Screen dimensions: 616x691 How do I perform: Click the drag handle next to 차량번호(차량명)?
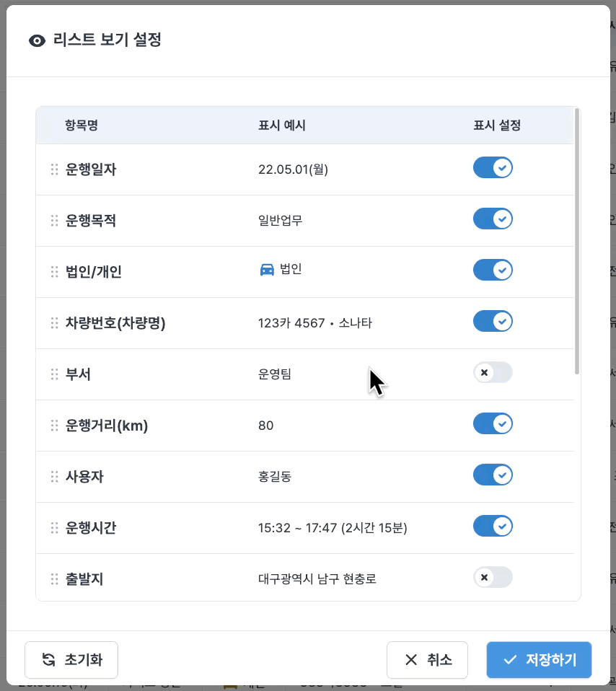(x=54, y=323)
